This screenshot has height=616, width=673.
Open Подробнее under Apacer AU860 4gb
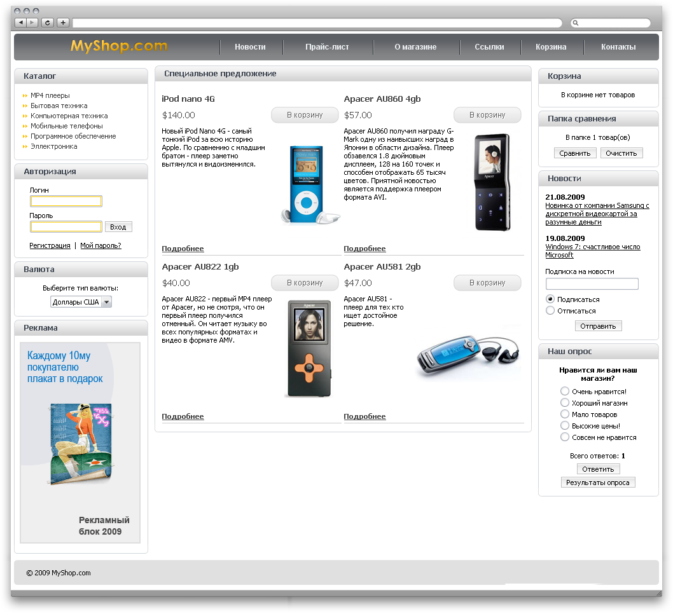coord(365,249)
